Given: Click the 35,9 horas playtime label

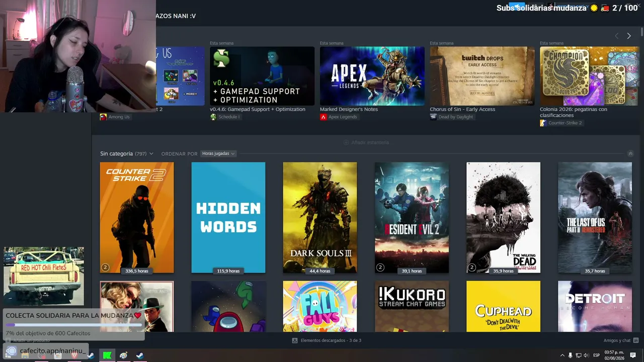Looking at the screenshot, I should click(x=503, y=271).
